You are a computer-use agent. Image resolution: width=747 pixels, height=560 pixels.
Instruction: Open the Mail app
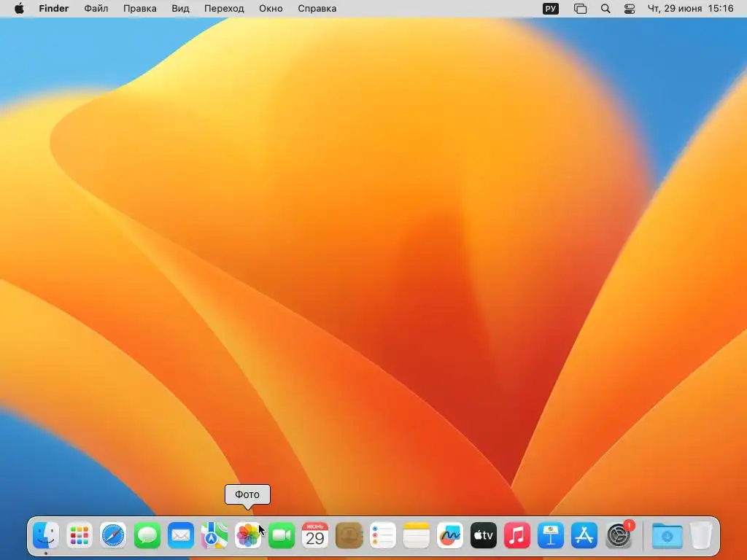(181, 536)
